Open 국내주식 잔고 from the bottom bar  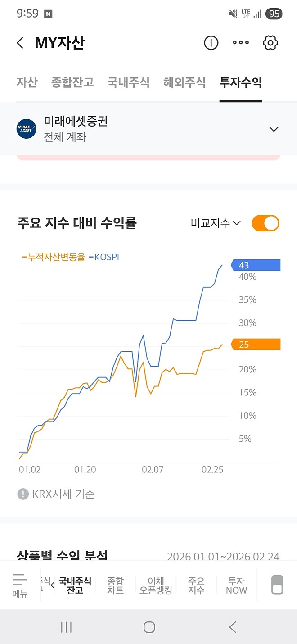tap(75, 584)
